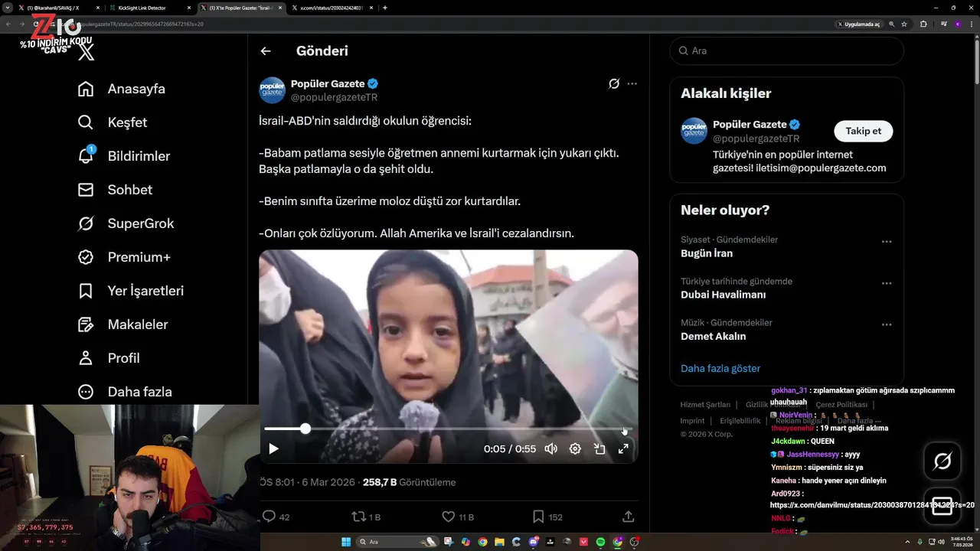Open the Windows Start menu
This screenshot has width=980, height=551.
(x=346, y=542)
